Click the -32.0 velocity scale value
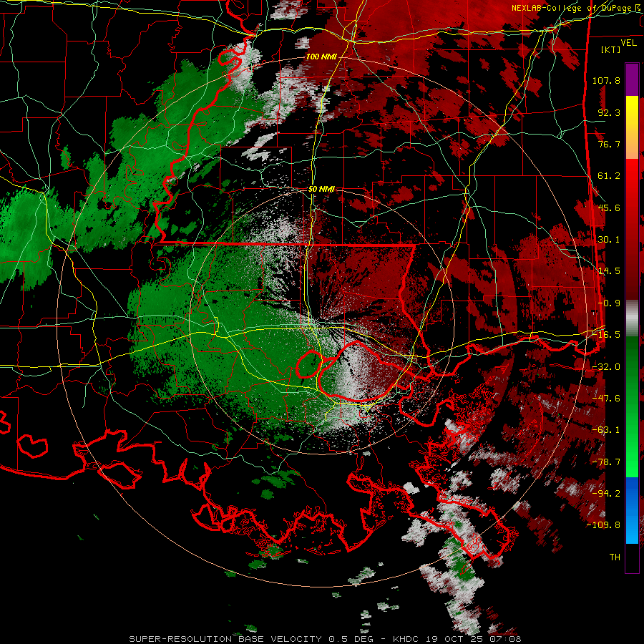The width and height of the screenshot is (644, 644). [606, 366]
